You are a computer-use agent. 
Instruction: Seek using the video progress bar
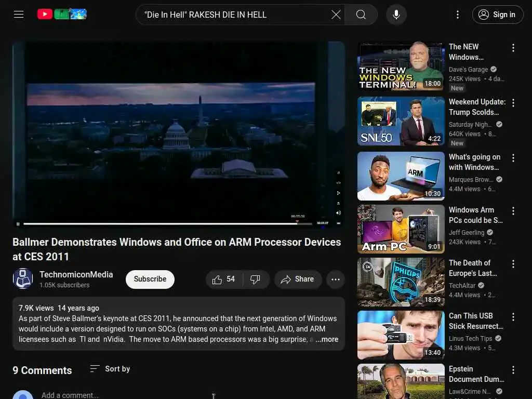[x=168, y=224]
